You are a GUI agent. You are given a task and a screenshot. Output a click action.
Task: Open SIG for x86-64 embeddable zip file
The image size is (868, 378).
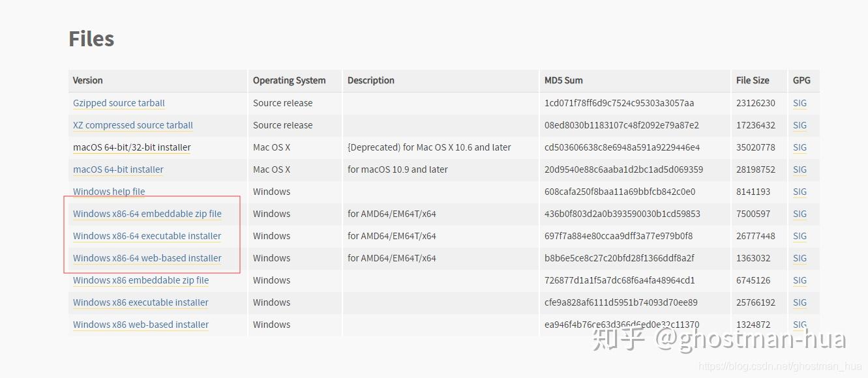click(x=800, y=214)
